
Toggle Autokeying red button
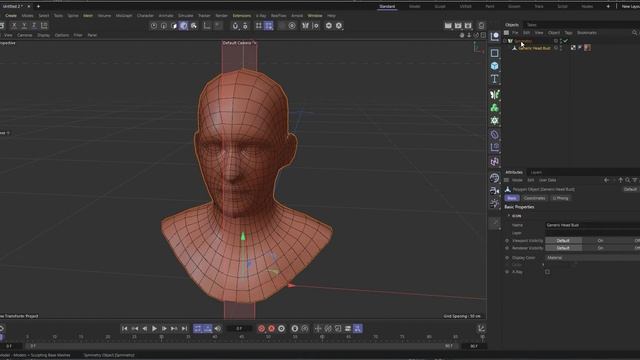pyautogui.click(x=271, y=329)
